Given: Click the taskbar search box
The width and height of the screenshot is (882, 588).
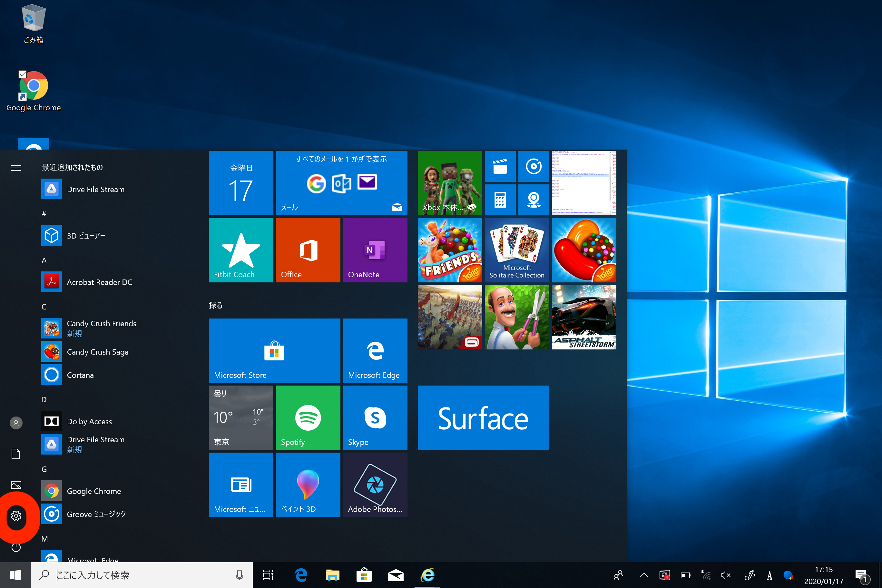Looking at the screenshot, I should coord(142,575).
